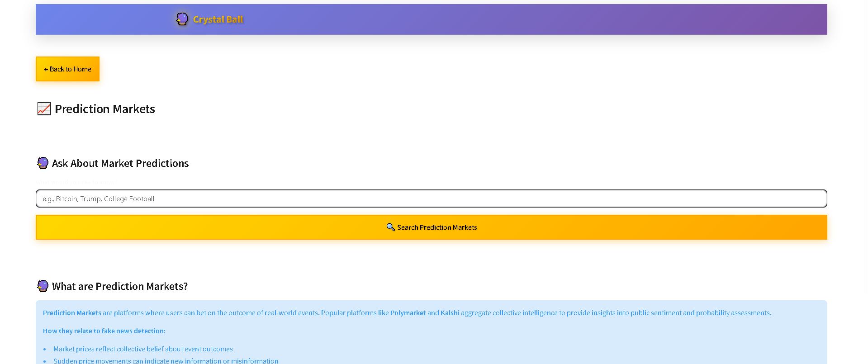Click the Ask About Market Predictions heading
Screen dimensions: 868x364
point(120,163)
